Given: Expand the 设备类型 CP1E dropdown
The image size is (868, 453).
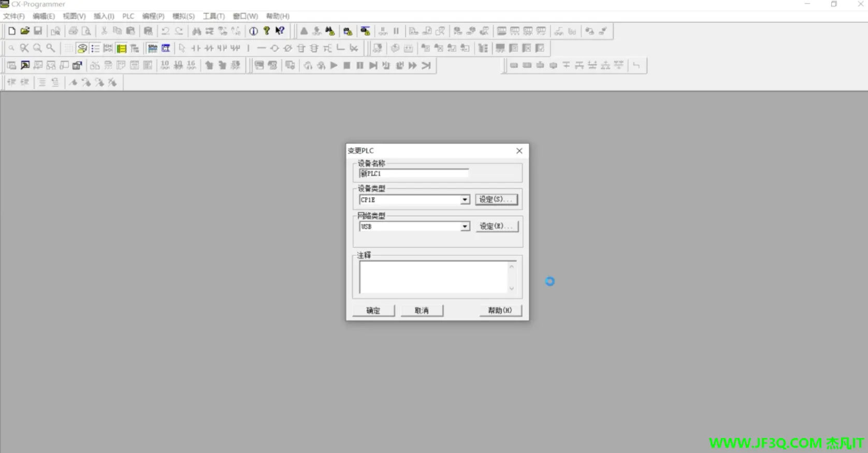Looking at the screenshot, I should pos(465,200).
